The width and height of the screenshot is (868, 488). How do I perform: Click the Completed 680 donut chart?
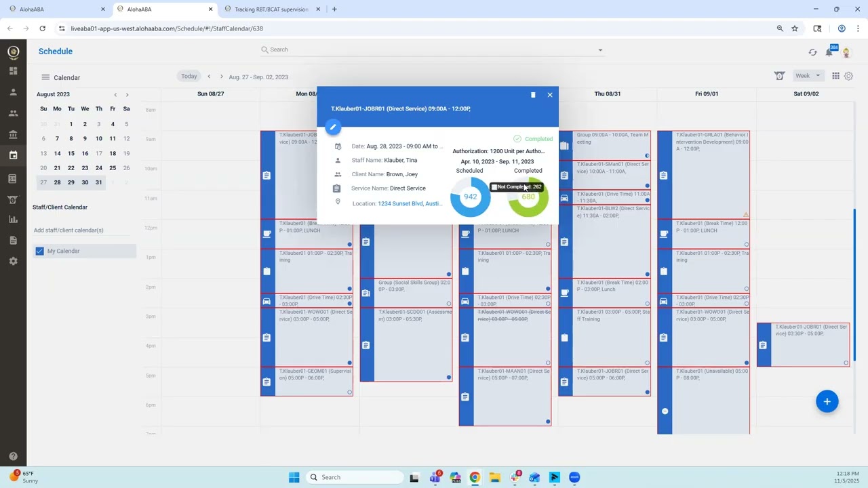click(528, 197)
